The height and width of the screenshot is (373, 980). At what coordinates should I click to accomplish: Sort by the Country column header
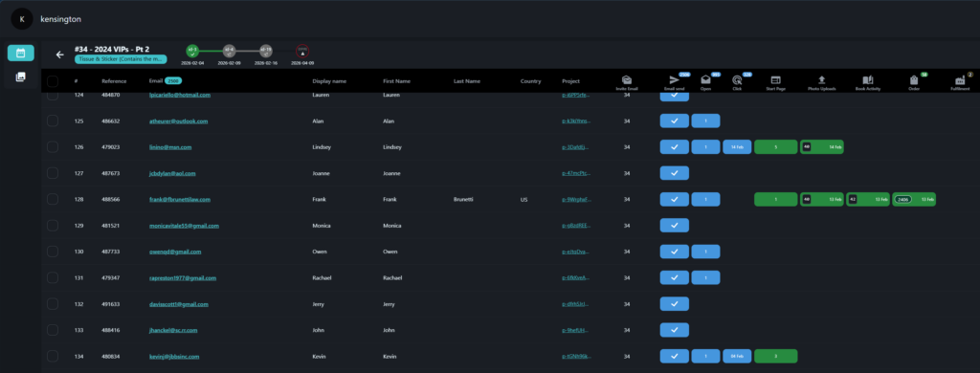coord(530,81)
